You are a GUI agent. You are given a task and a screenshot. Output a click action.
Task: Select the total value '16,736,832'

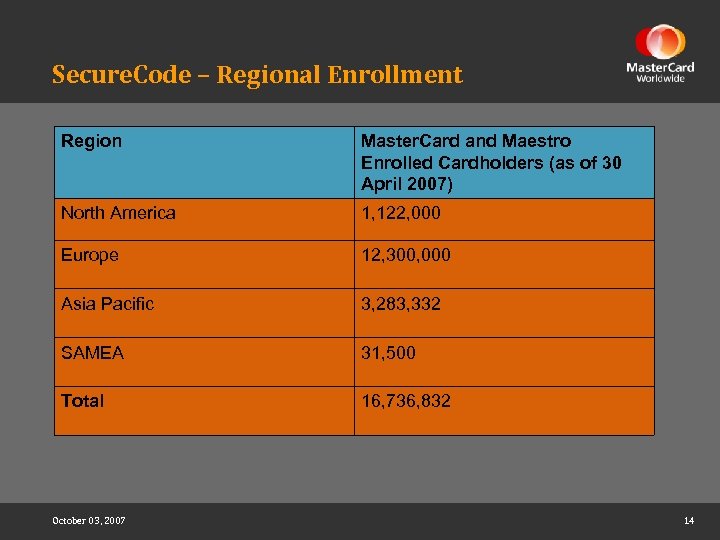tap(406, 401)
